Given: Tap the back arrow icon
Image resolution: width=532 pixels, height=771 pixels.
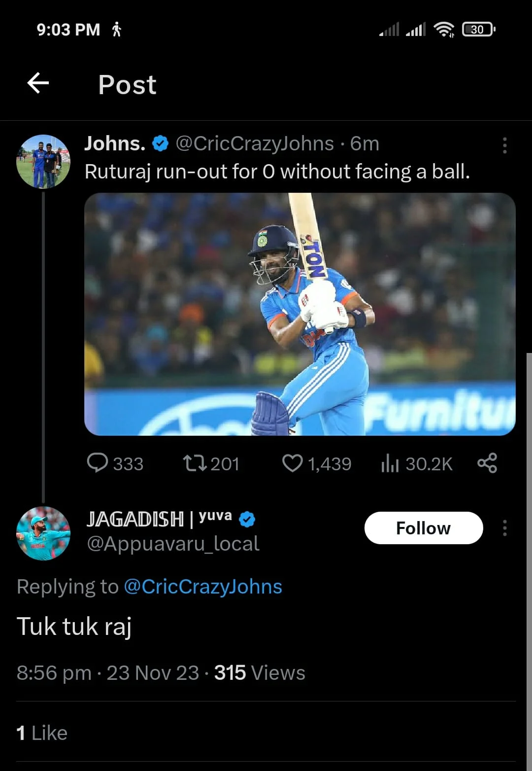Looking at the screenshot, I should (38, 83).
